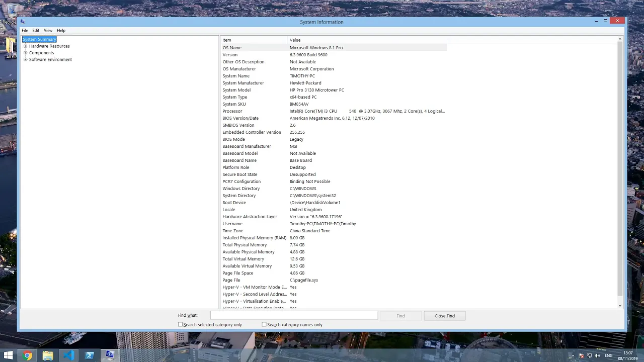Select the Processor row
This screenshot has width=644, height=362.
pos(334,111)
